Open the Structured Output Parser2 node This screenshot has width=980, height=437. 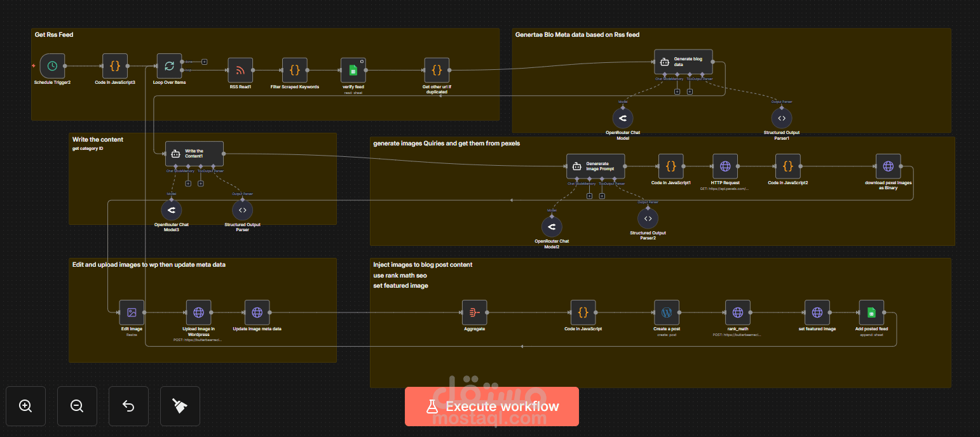point(648,218)
